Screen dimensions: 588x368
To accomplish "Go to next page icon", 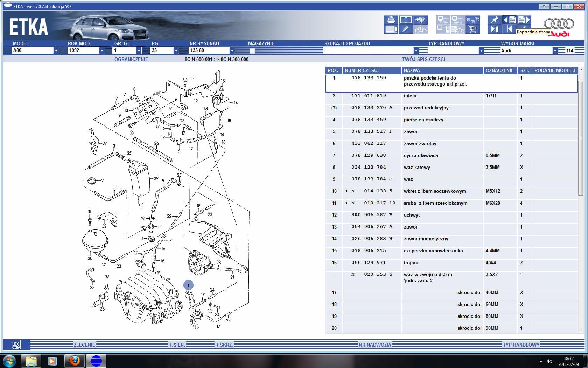I will [x=524, y=20].
